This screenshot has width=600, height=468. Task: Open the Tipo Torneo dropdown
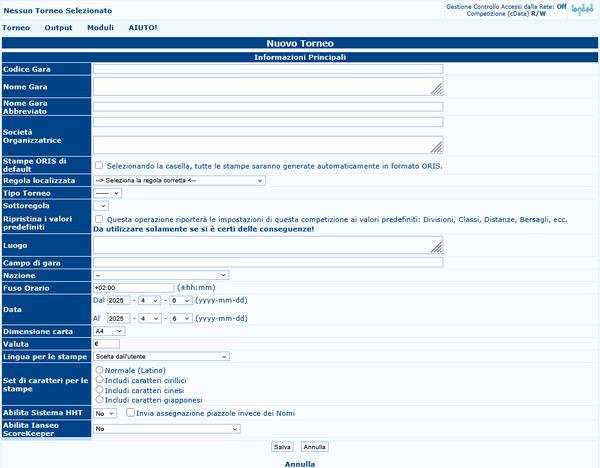108,193
